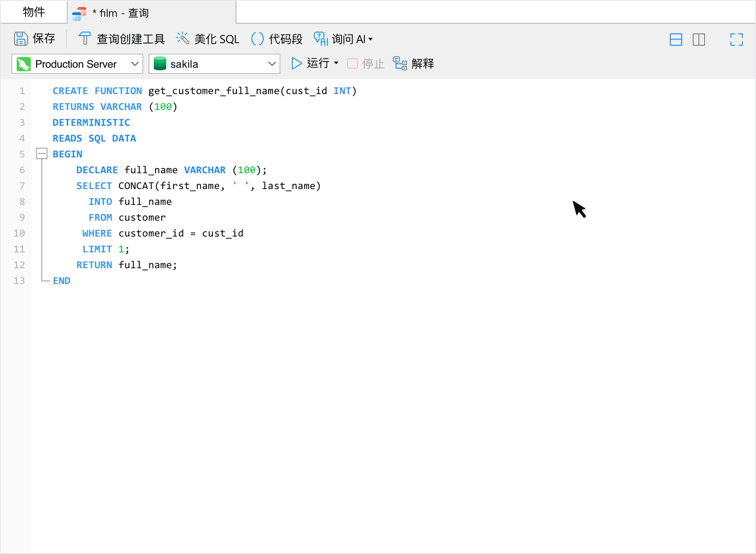Open the Production Server connection dropdown
The height and width of the screenshot is (554, 756).
click(x=77, y=64)
